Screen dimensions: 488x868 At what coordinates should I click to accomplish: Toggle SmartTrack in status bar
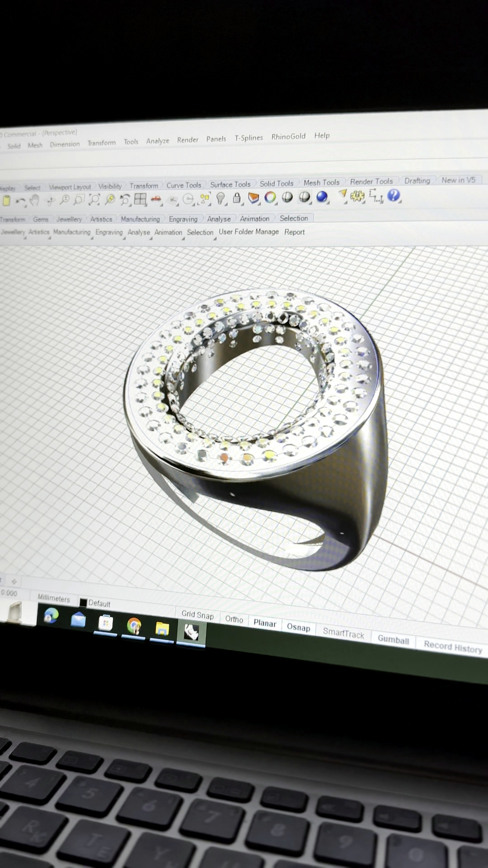pyautogui.click(x=343, y=633)
